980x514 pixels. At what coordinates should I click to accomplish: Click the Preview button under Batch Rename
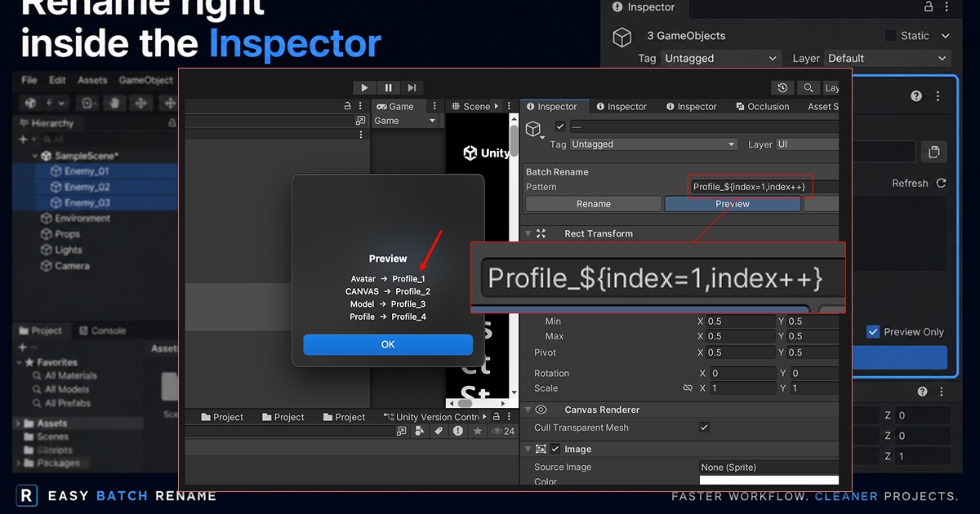coord(733,204)
